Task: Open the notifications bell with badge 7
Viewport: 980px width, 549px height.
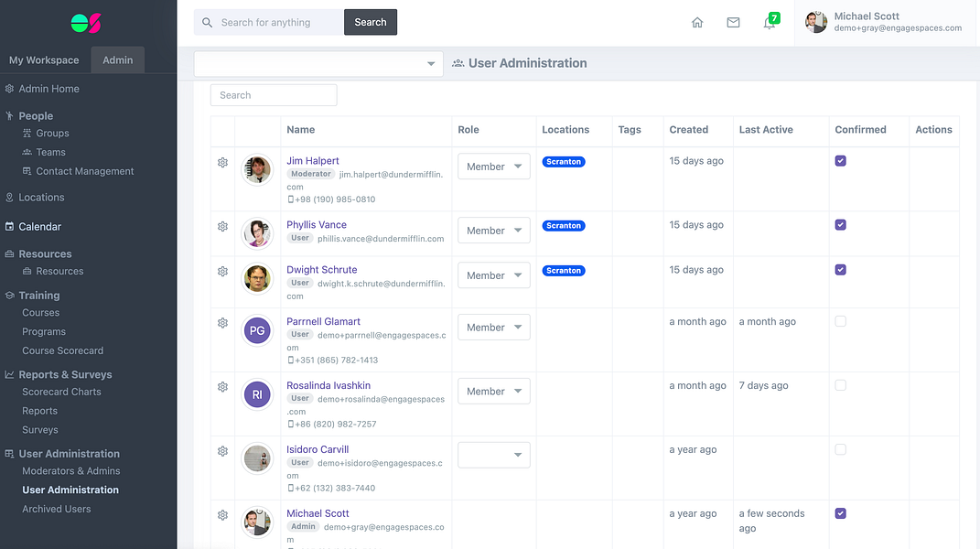Action: (x=770, y=22)
